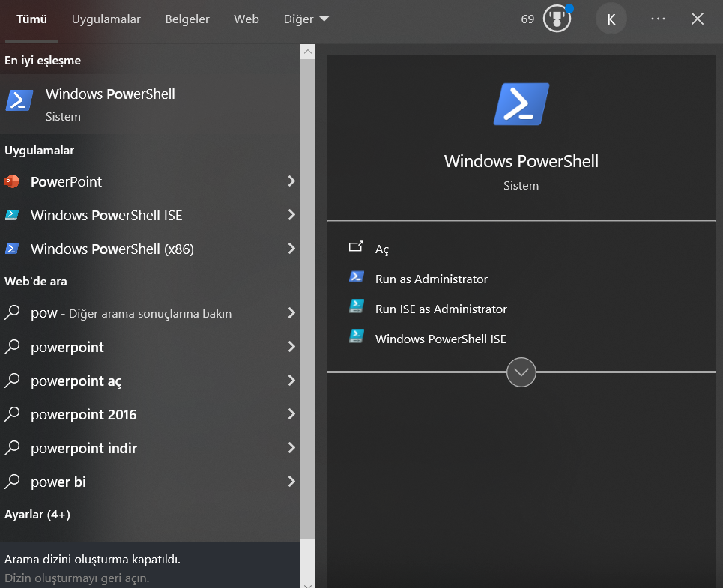Expand more actions with the down chevron
This screenshot has height=588, width=723.
pos(521,372)
